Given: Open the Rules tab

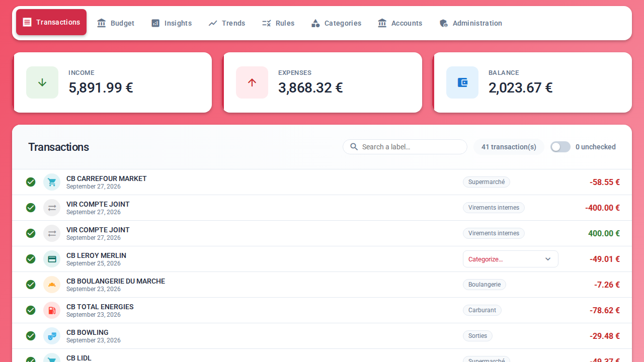Looking at the screenshot, I should (x=278, y=23).
